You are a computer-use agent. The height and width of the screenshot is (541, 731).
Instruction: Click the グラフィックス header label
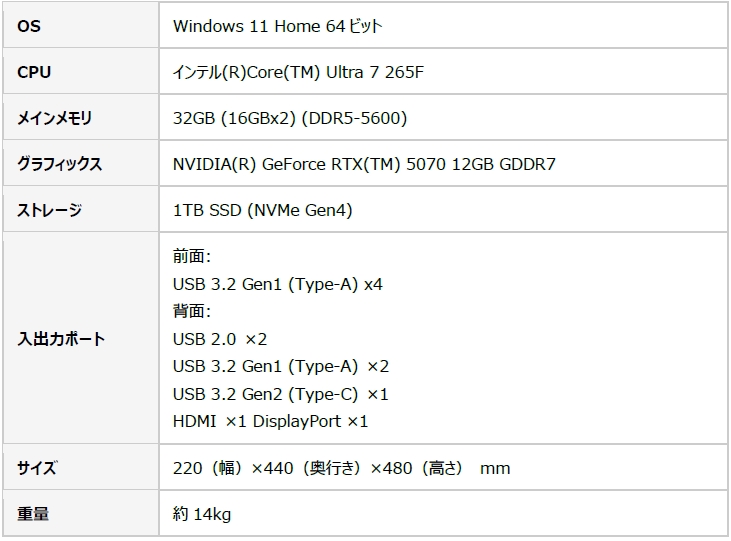(x=60, y=164)
